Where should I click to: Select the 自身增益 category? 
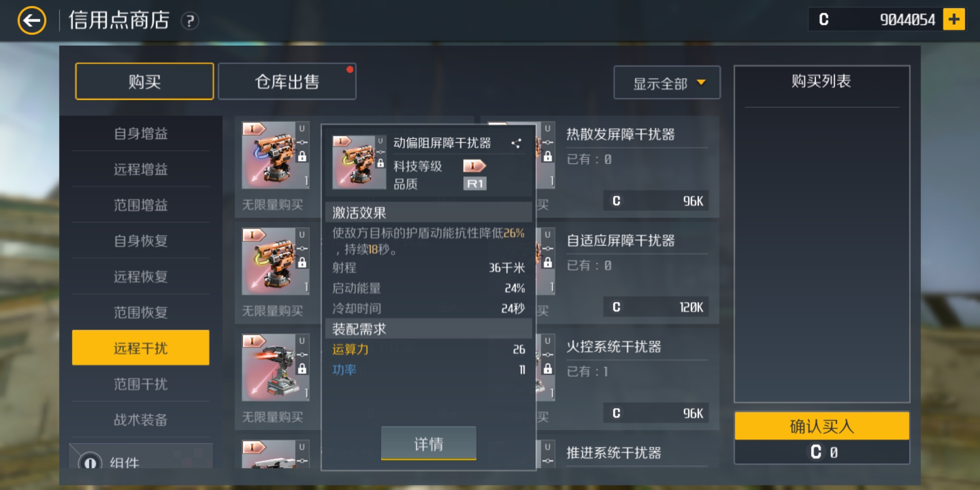click(141, 133)
